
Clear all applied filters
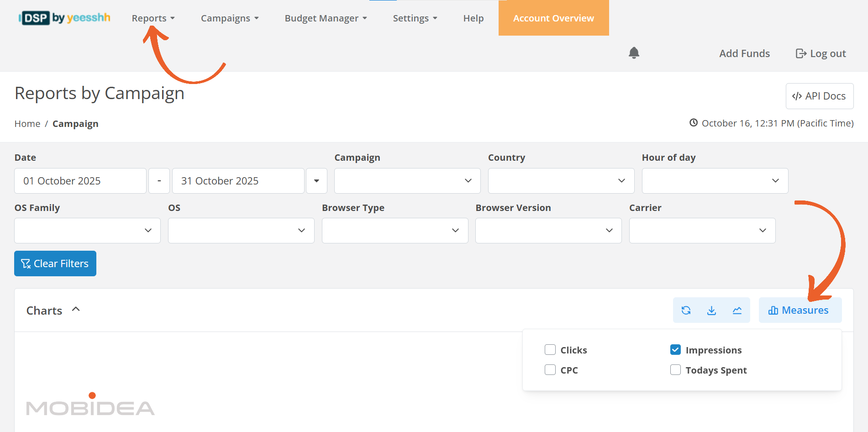55,263
